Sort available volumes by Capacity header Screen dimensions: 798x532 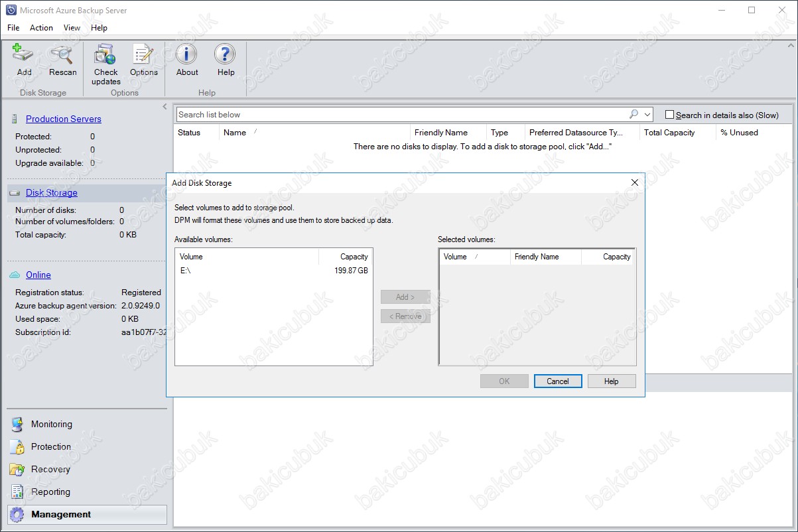coord(346,257)
